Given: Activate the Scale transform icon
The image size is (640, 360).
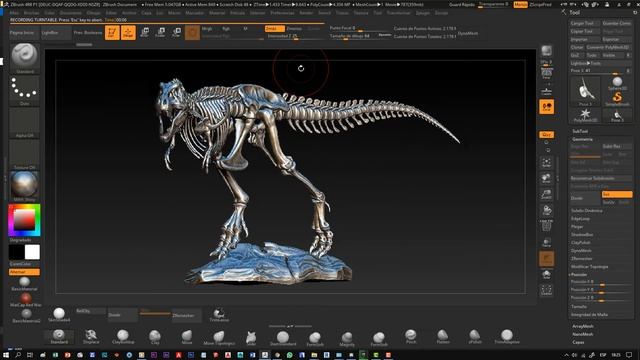Looking at the screenshot, I should point(160,33).
